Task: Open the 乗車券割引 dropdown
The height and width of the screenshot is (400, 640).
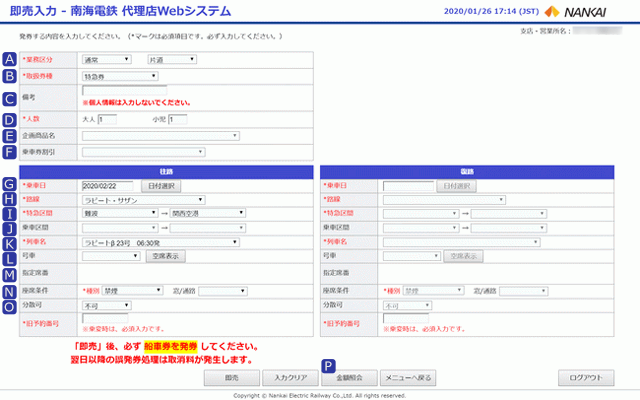Action: [144, 152]
